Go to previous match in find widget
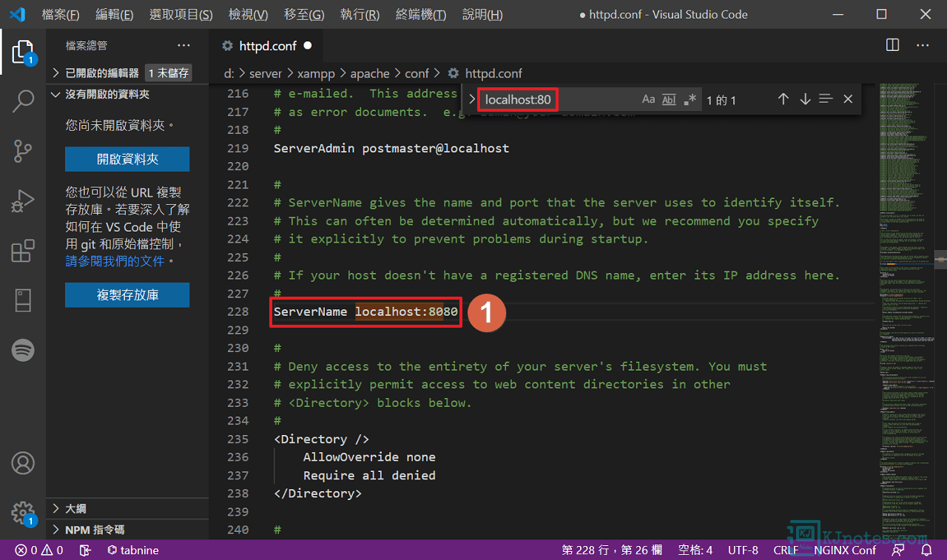The height and width of the screenshot is (560, 947). pyautogui.click(x=783, y=99)
